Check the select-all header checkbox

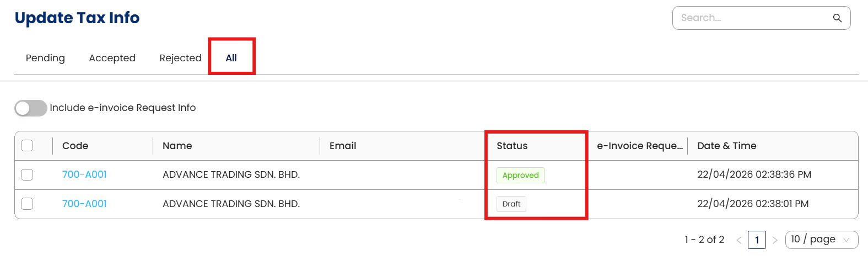[x=27, y=146]
